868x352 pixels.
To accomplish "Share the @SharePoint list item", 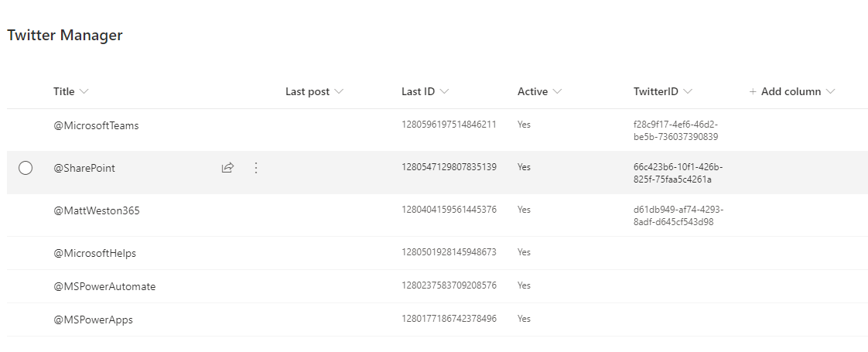I will pos(227,168).
